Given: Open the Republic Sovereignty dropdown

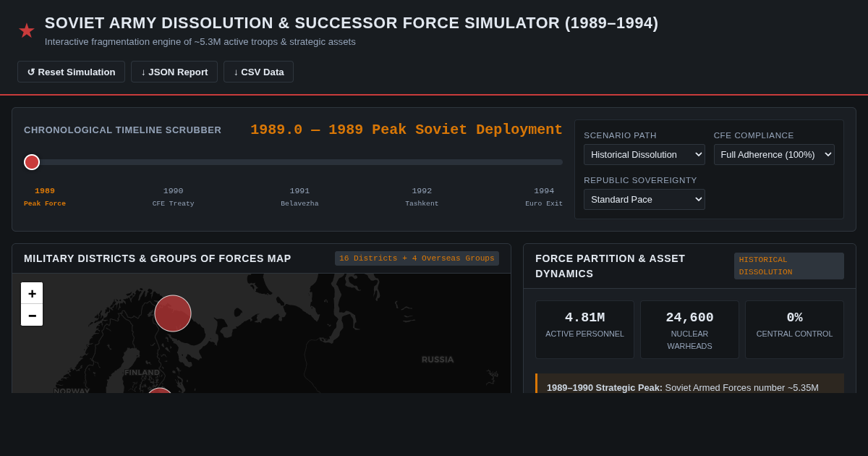Looking at the screenshot, I should pos(644,199).
